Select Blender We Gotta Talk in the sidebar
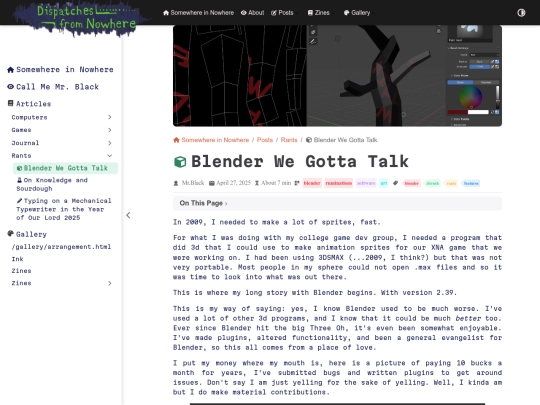This screenshot has width=540, height=405. (65, 168)
